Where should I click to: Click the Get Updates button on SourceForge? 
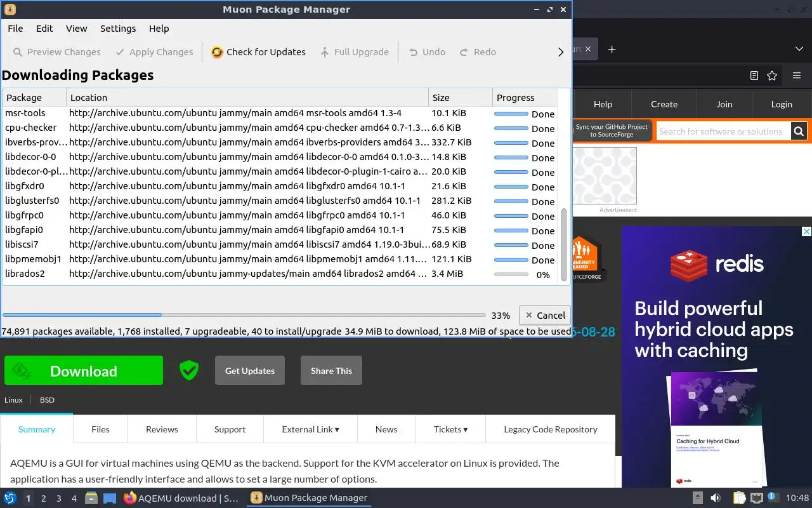[x=250, y=371]
